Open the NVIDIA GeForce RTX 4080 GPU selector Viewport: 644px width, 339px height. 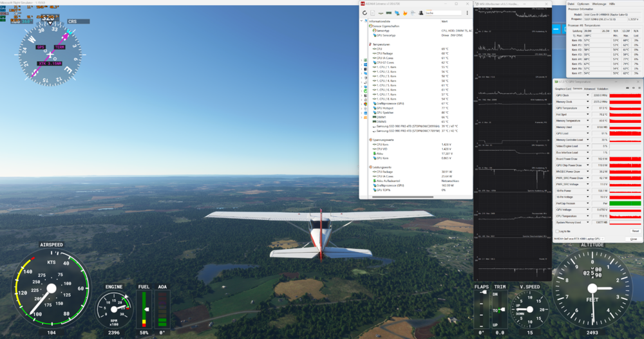pos(579,239)
